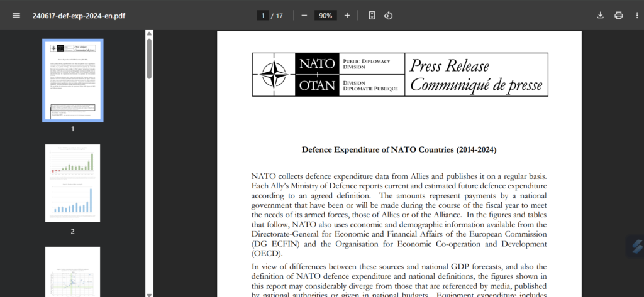Open page 2 thumbnail with bar charts
The width and height of the screenshot is (644, 297).
click(73, 183)
